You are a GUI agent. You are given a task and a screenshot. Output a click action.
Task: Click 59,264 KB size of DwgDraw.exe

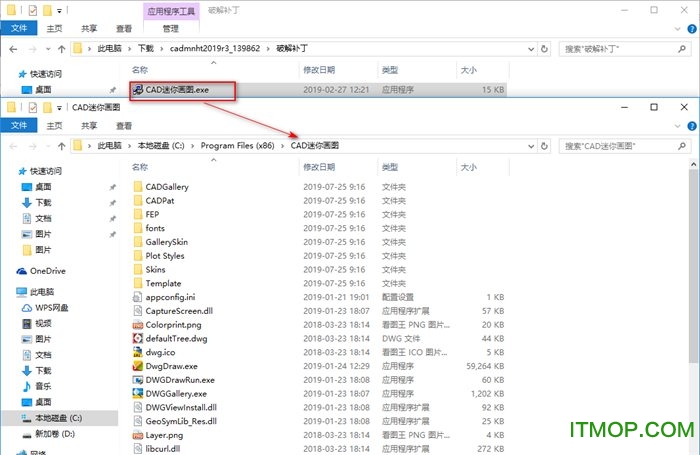click(485, 366)
